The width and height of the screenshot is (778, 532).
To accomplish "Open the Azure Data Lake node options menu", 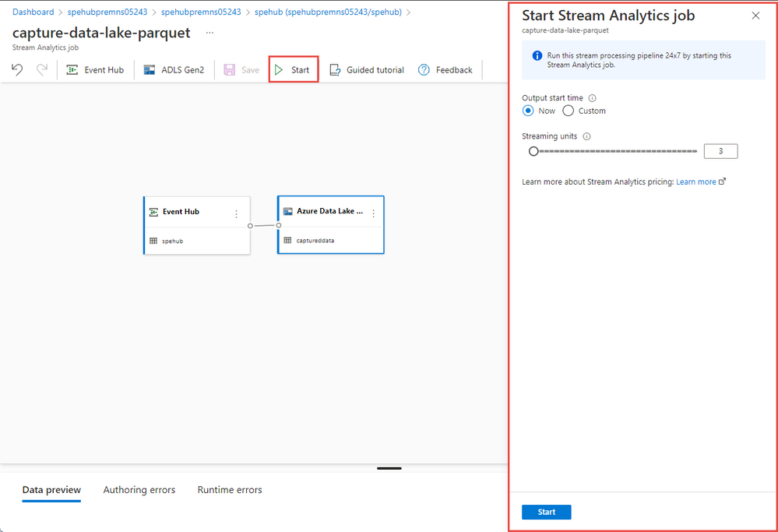I will pyautogui.click(x=373, y=213).
